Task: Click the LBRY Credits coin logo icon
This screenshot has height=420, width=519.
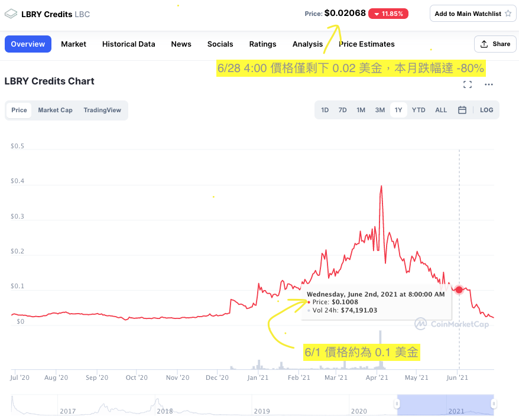Action: coord(11,14)
